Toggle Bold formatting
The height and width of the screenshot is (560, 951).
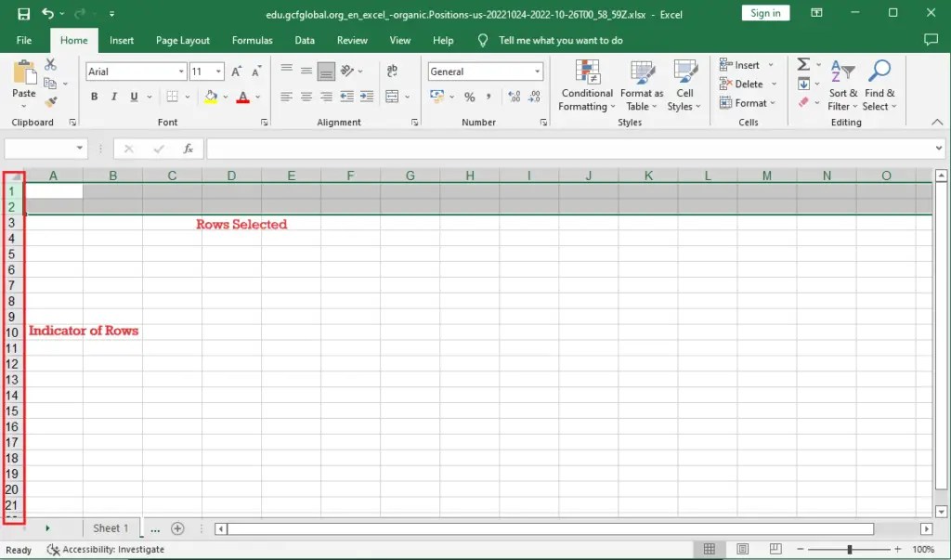[94, 97]
